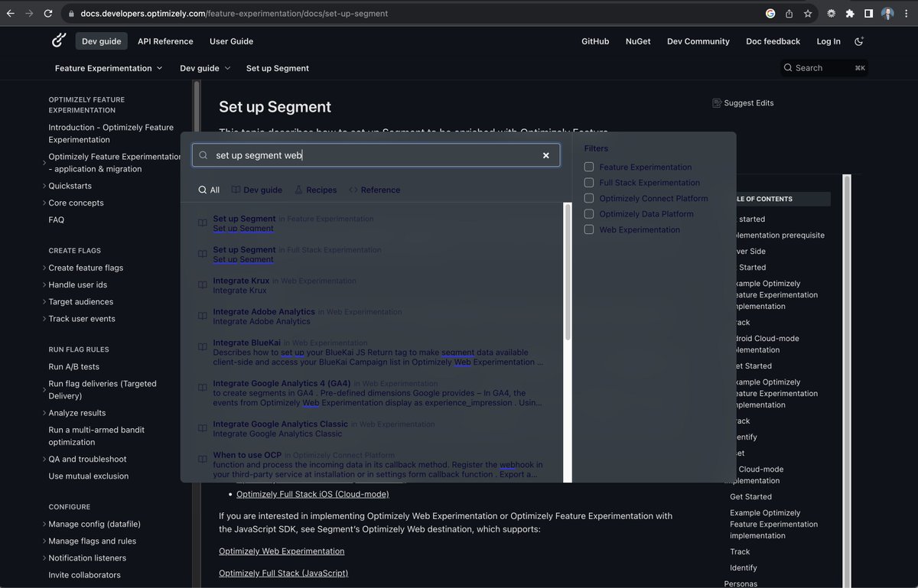Open Dev Community link

[698, 41]
